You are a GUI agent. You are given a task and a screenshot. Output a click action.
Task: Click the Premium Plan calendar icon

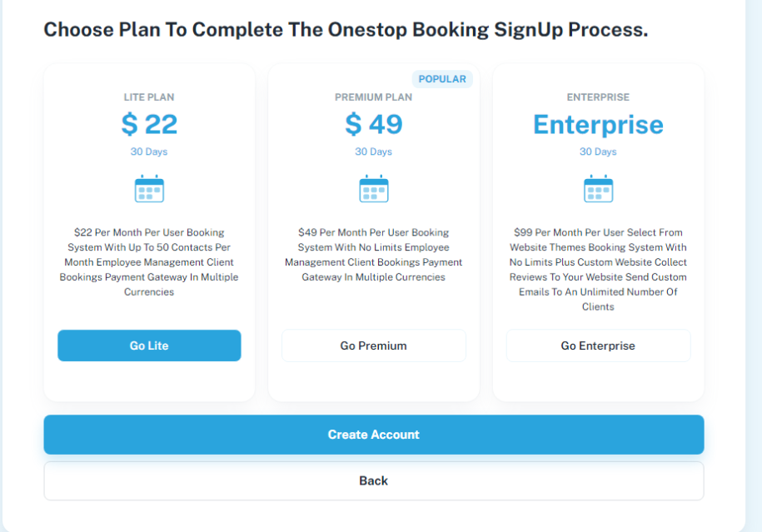coord(374,189)
